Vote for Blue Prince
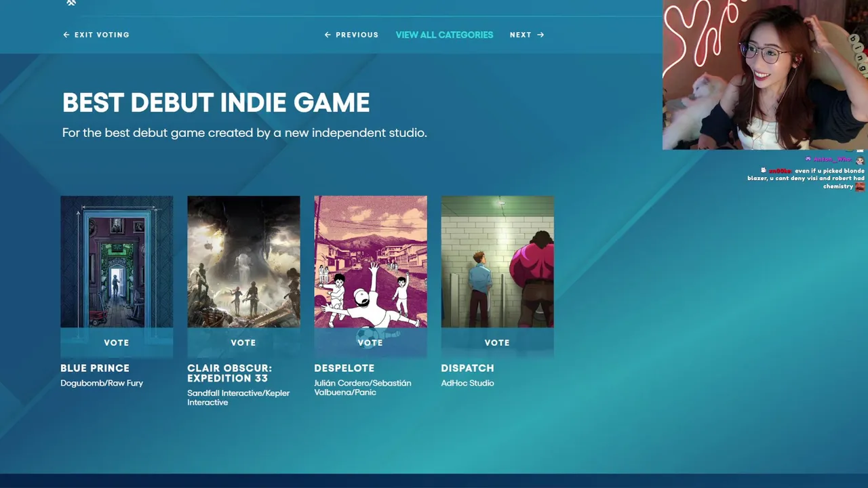This screenshot has width=868, height=488. [x=117, y=343]
